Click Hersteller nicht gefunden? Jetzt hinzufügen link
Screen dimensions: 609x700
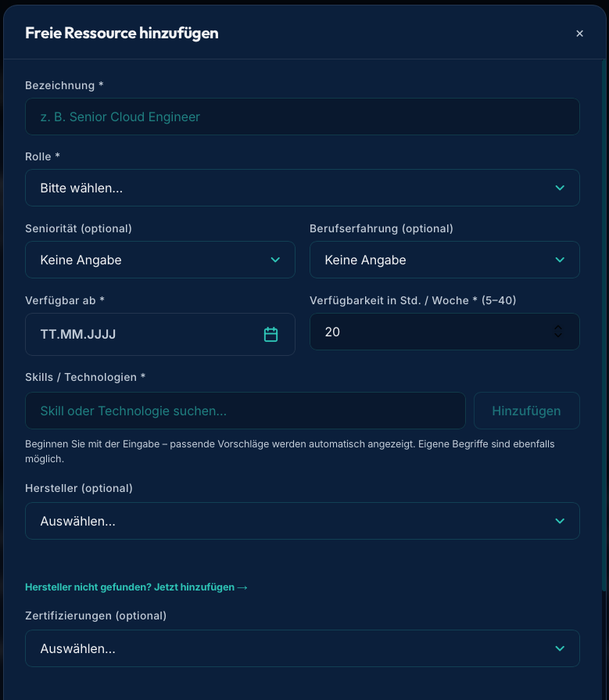(136, 587)
